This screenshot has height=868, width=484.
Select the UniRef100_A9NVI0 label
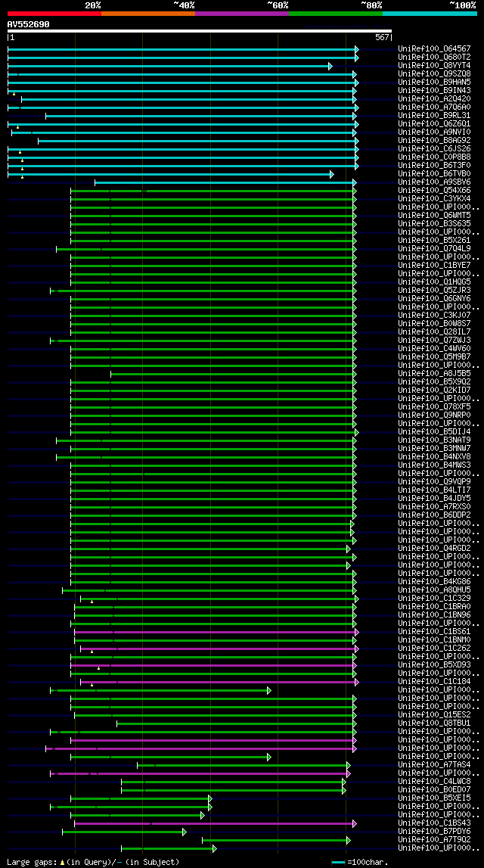click(434, 132)
